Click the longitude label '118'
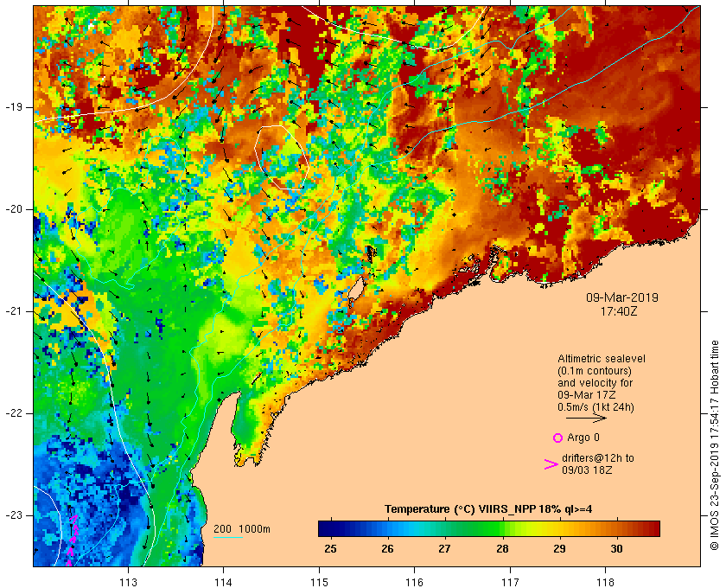The image size is (726, 588). coord(606,582)
